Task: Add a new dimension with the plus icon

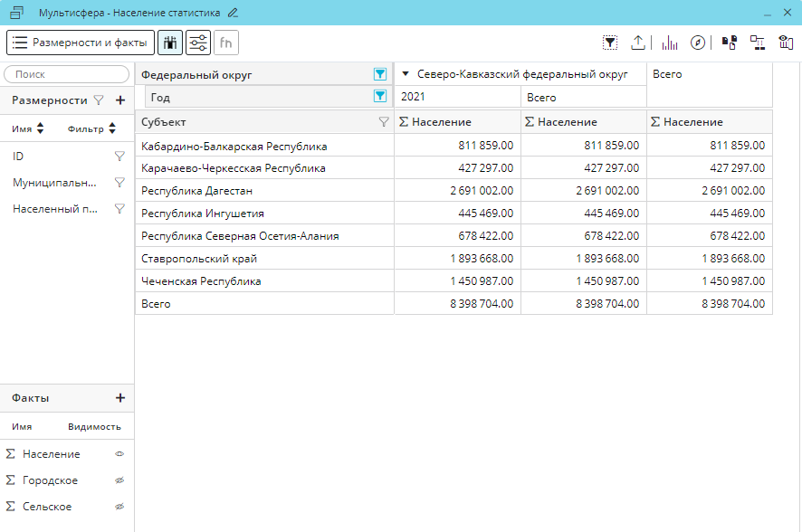Action: [120, 100]
